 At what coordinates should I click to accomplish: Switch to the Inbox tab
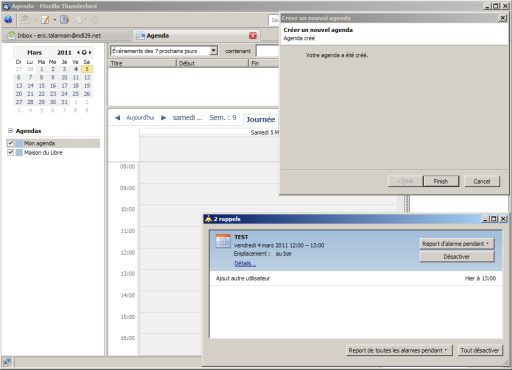point(66,35)
